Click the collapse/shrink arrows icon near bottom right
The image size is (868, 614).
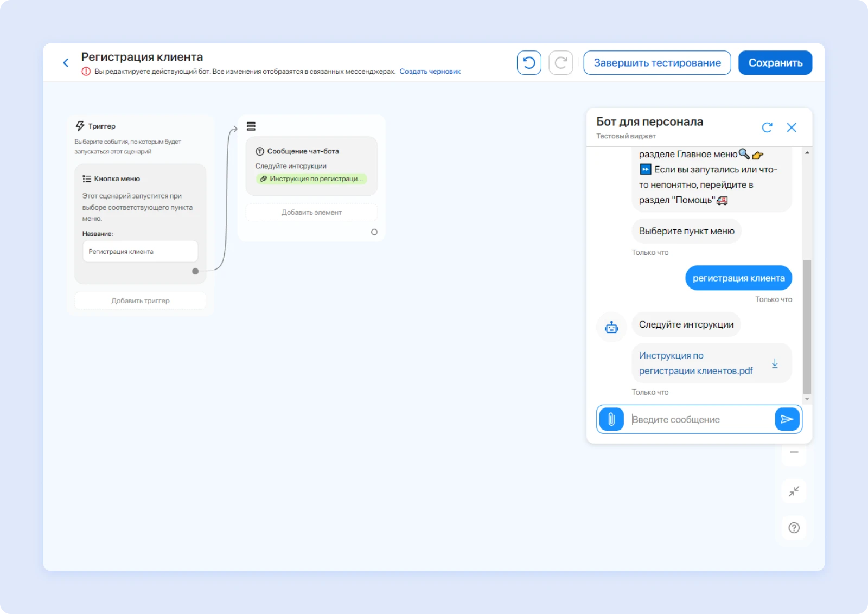(x=794, y=491)
